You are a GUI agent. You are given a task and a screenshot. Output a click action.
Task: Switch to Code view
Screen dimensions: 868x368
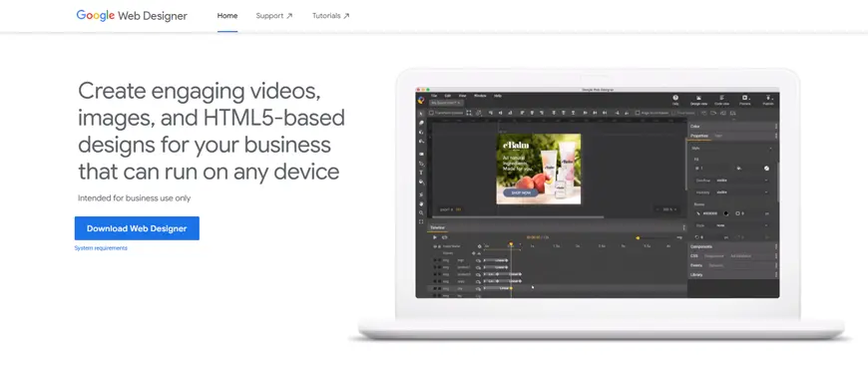(722, 100)
